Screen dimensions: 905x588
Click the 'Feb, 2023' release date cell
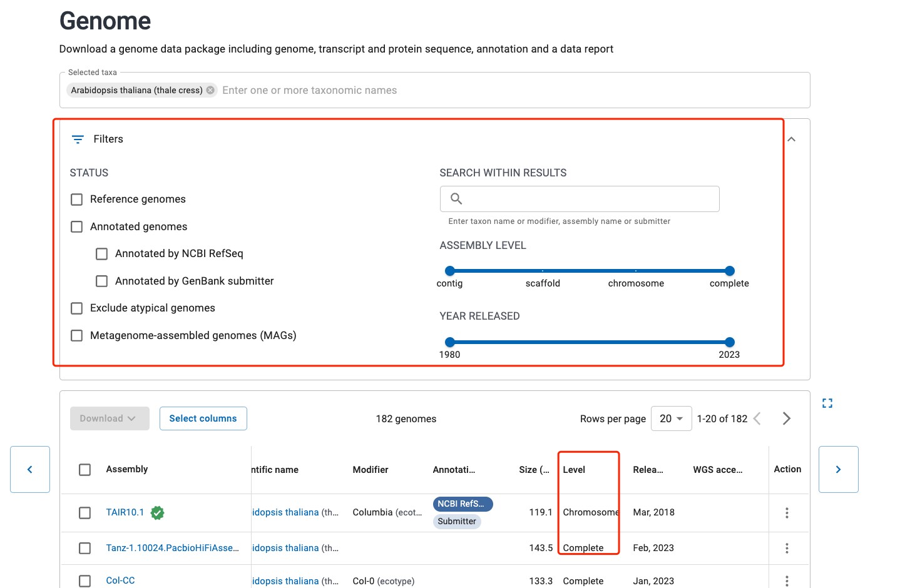(x=653, y=548)
